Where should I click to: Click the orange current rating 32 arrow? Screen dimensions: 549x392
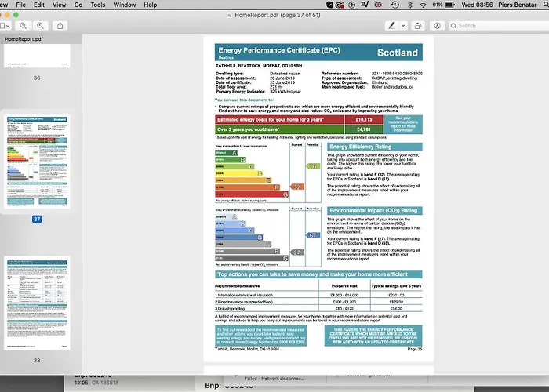pos(297,187)
